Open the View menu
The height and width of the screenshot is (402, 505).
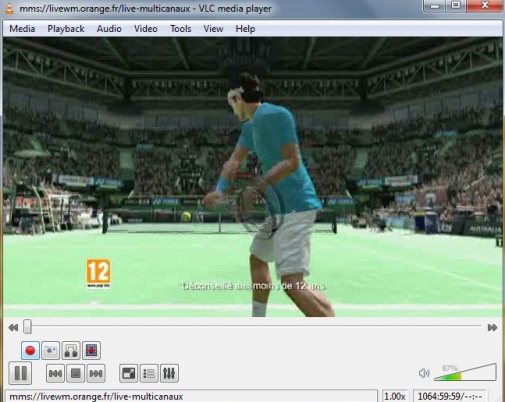pyautogui.click(x=213, y=29)
